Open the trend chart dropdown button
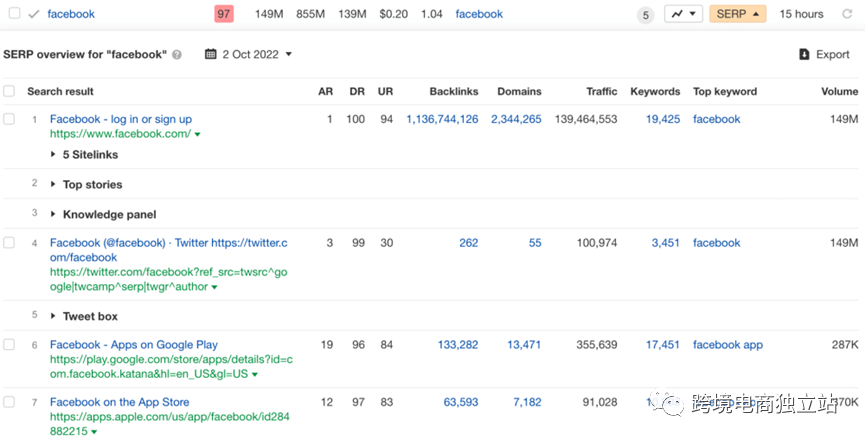865x441 pixels. tap(683, 14)
